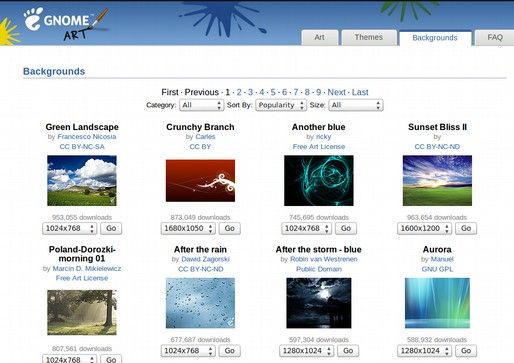Change Green Landscape resolution from 1024x768
Image resolution: width=514 pixels, height=363 pixels.
click(x=70, y=229)
